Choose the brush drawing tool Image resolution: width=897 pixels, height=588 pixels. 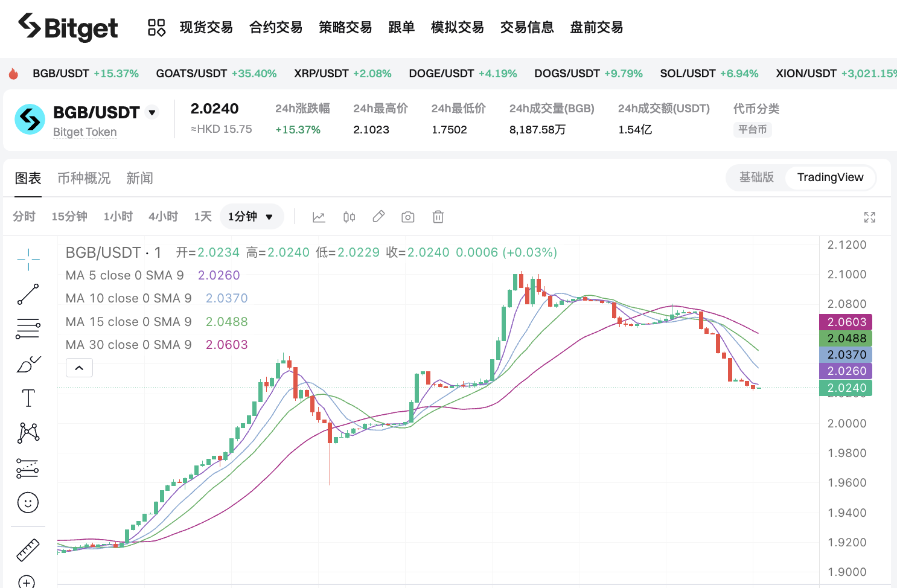click(x=28, y=364)
